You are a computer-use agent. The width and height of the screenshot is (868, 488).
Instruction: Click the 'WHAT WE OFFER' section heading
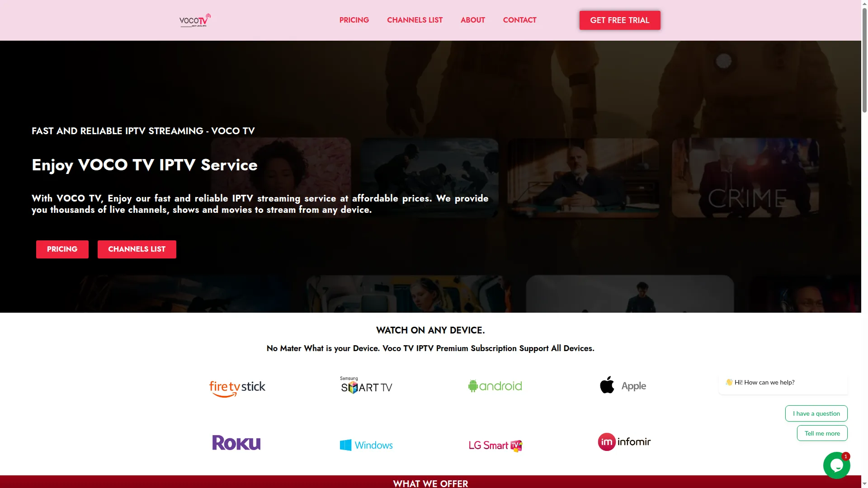(x=430, y=483)
